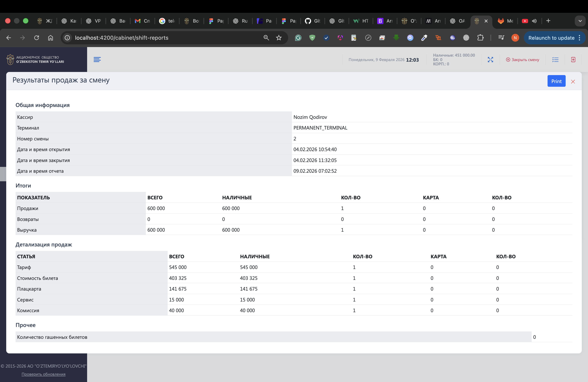Open the browser extensions puzzle icon
588x382 pixels.
pyautogui.click(x=480, y=38)
